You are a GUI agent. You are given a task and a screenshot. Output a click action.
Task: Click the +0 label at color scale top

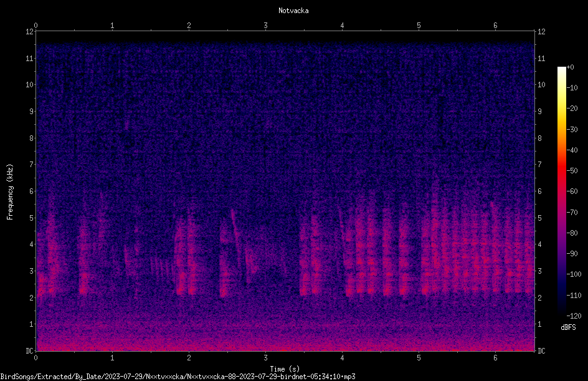click(x=571, y=67)
